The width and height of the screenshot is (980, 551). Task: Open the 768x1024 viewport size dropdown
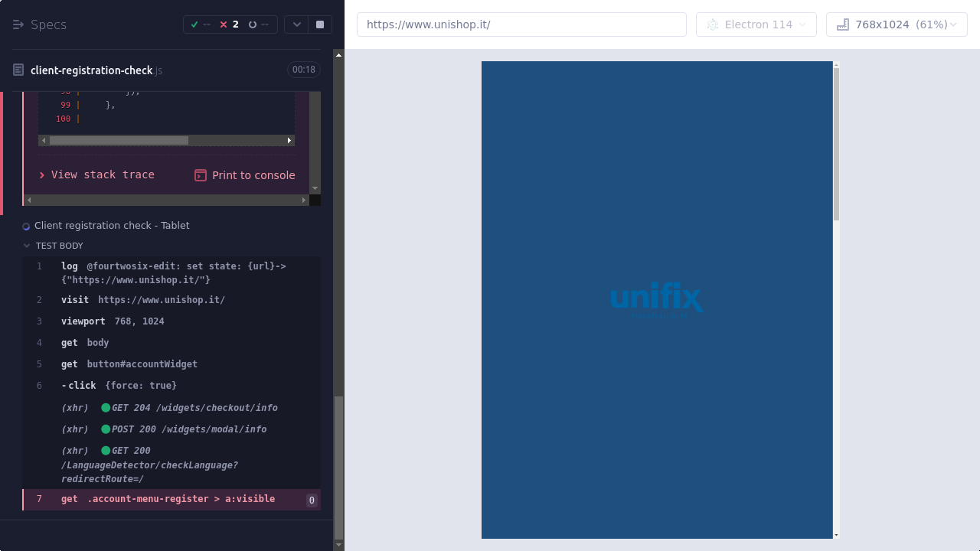click(897, 24)
